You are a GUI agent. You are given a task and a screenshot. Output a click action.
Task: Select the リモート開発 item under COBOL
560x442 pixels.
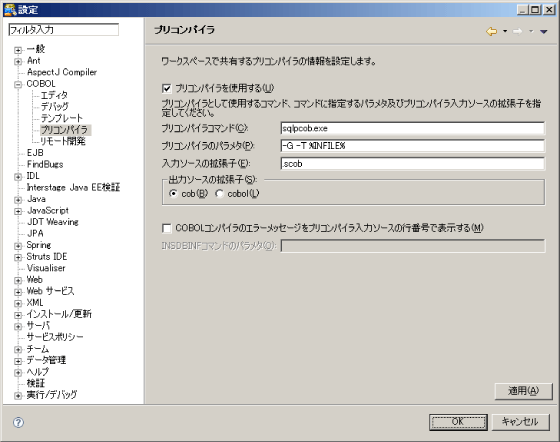(x=63, y=141)
